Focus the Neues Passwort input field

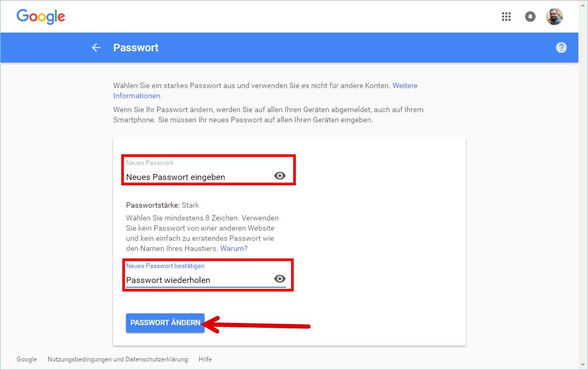point(199,177)
